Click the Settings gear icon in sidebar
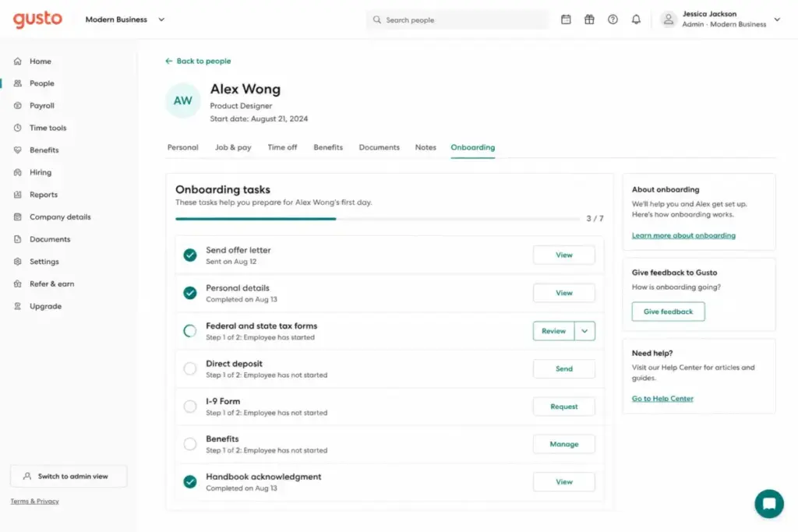Image resolution: width=798 pixels, height=532 pixels. coord(18,262)
